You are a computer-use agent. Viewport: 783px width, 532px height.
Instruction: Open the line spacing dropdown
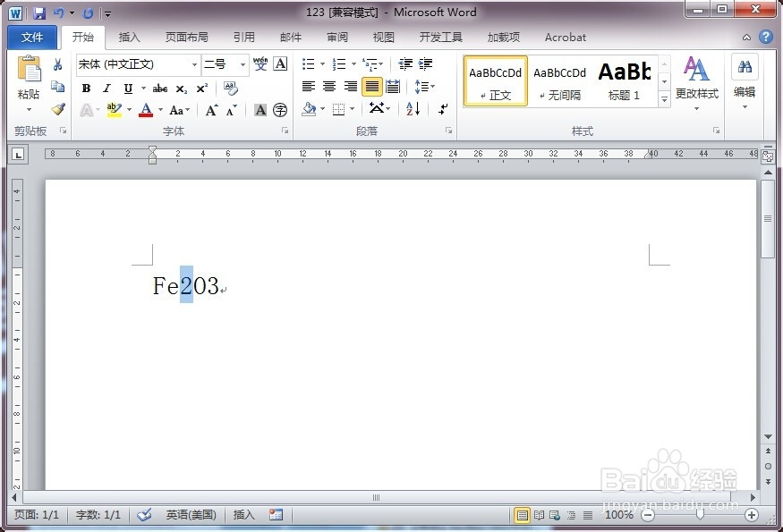(425, 87)
